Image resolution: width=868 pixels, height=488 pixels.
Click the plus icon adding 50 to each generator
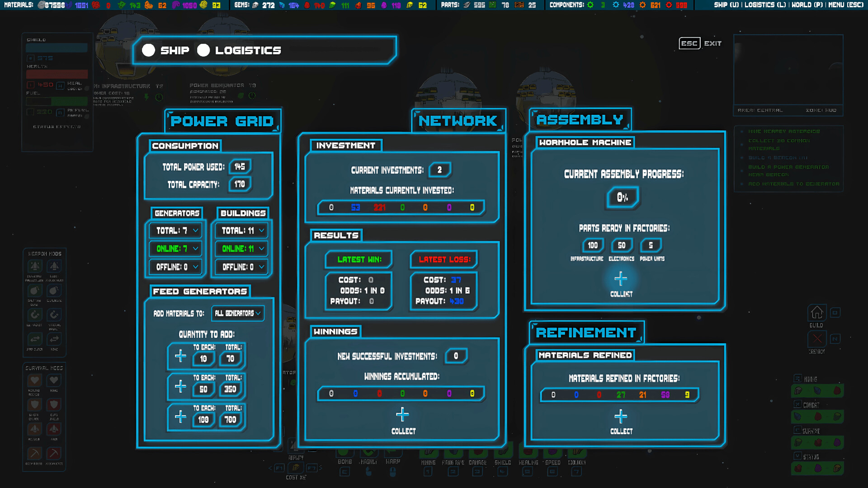point(180,386)
